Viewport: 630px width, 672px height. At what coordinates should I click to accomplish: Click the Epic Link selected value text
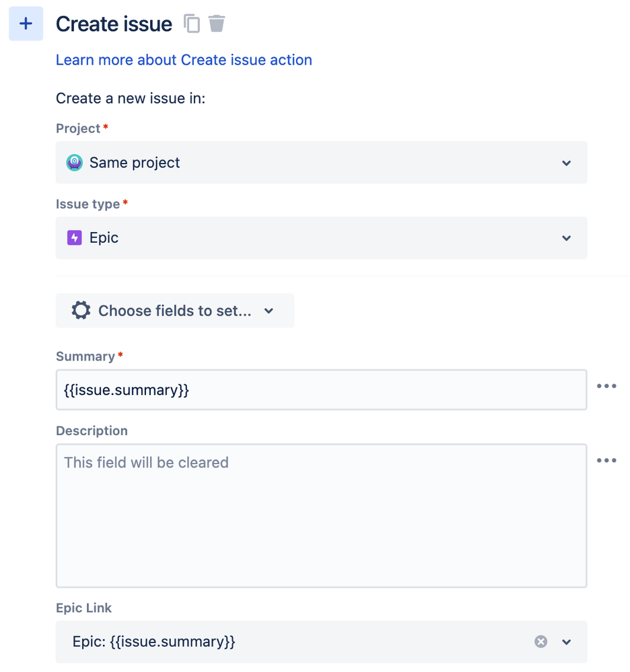[x=154, y=642]
